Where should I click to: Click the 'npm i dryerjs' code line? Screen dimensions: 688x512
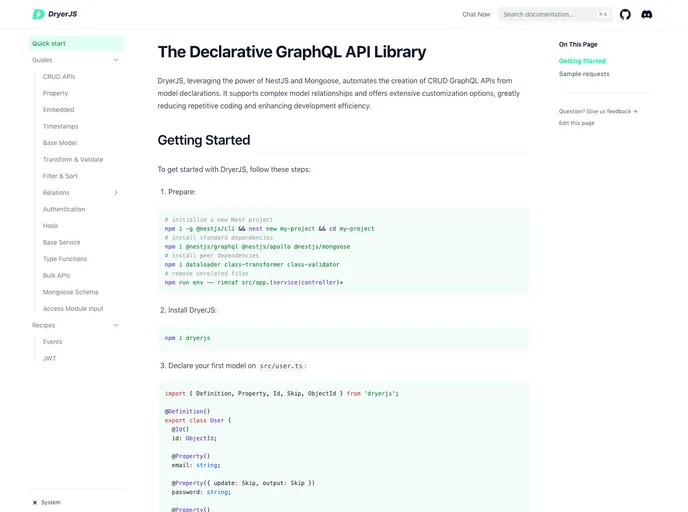coord(187,338)
